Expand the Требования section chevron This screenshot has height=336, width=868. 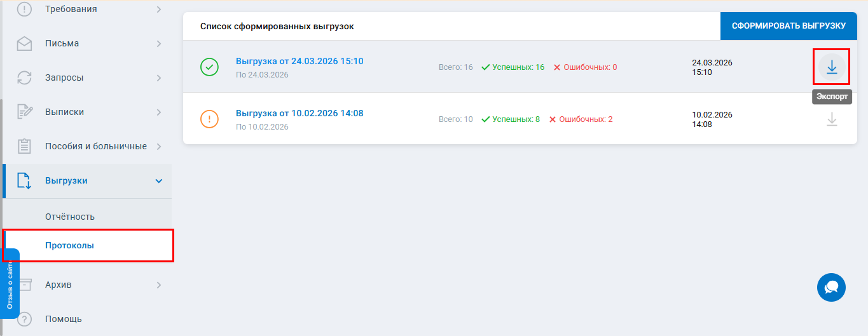click(x=159, y=10)
